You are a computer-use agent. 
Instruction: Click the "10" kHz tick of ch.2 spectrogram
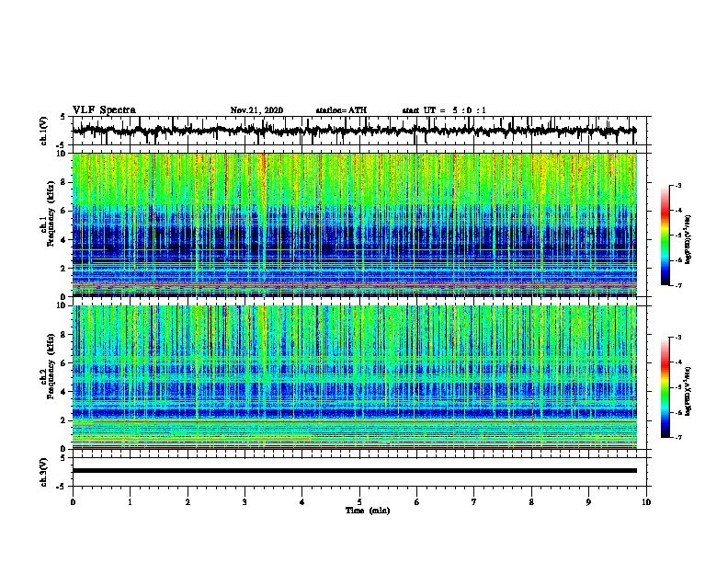(x=63, y=305)
